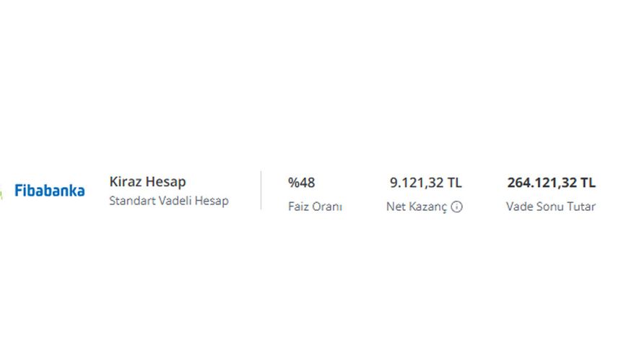Click the %48 interest rate value
Viewport: 621px width, 364px height.
coord(301,183)
